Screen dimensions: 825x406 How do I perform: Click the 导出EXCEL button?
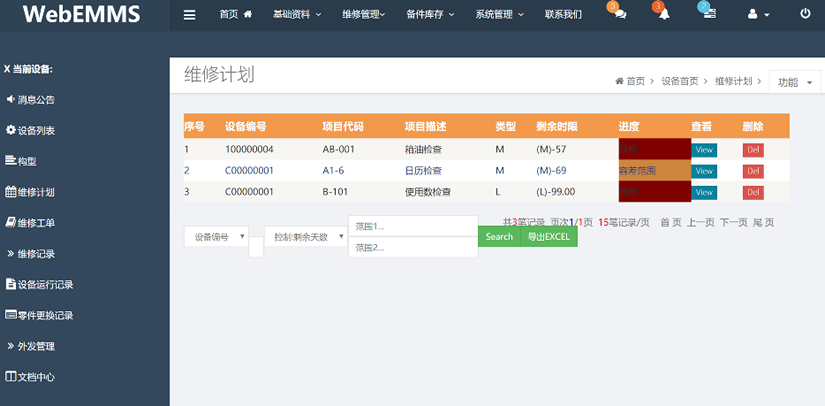coord(549,237)
